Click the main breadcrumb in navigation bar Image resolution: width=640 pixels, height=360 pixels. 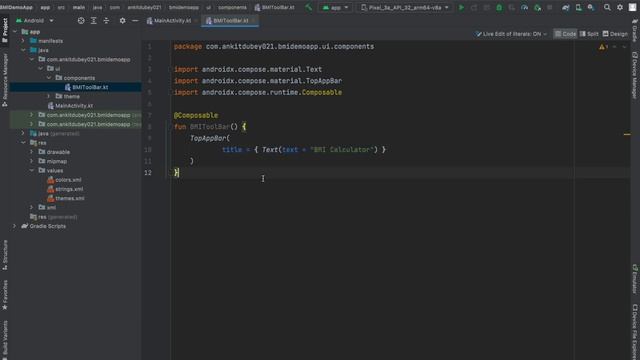tap(79, 7)
